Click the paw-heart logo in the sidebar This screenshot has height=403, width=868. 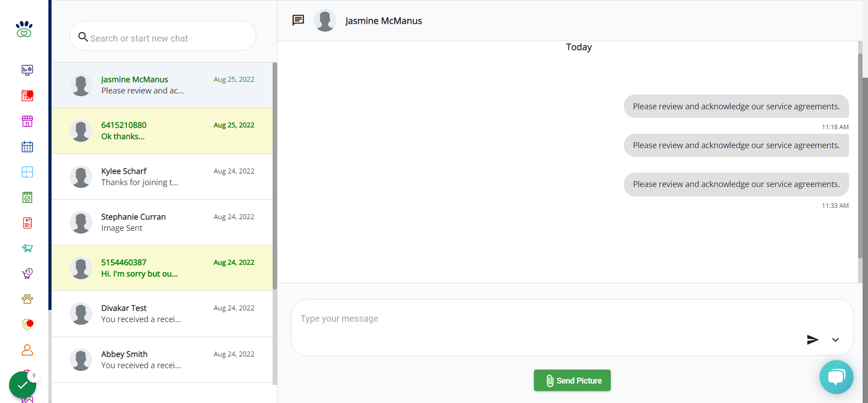[x=24, y=29]
